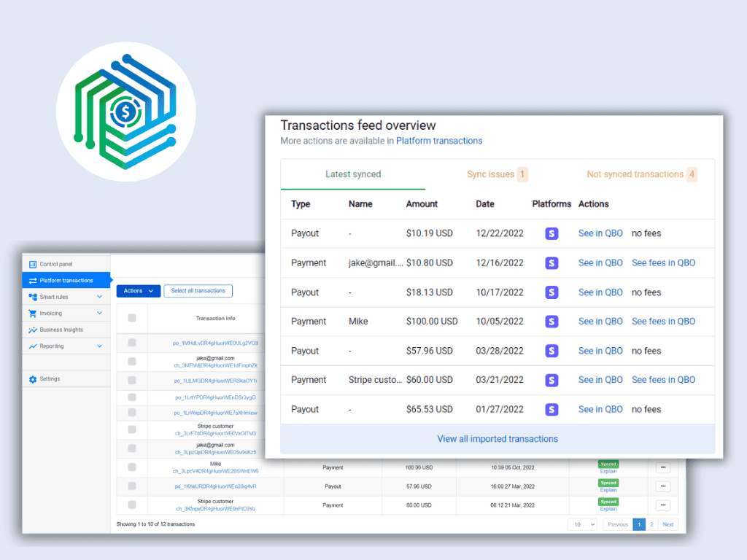The image size is (747, 560).
Task: Expand the Reporting menu chevron
Action: [99, 346]
